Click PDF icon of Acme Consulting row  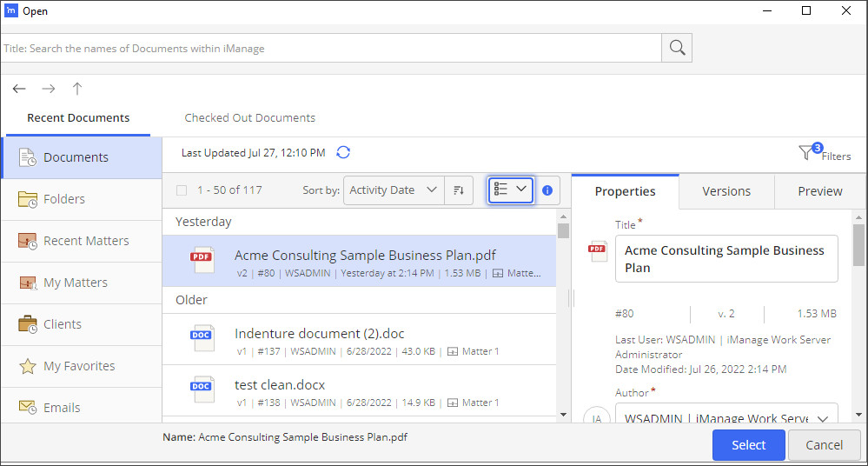click(x=202, y=261)
